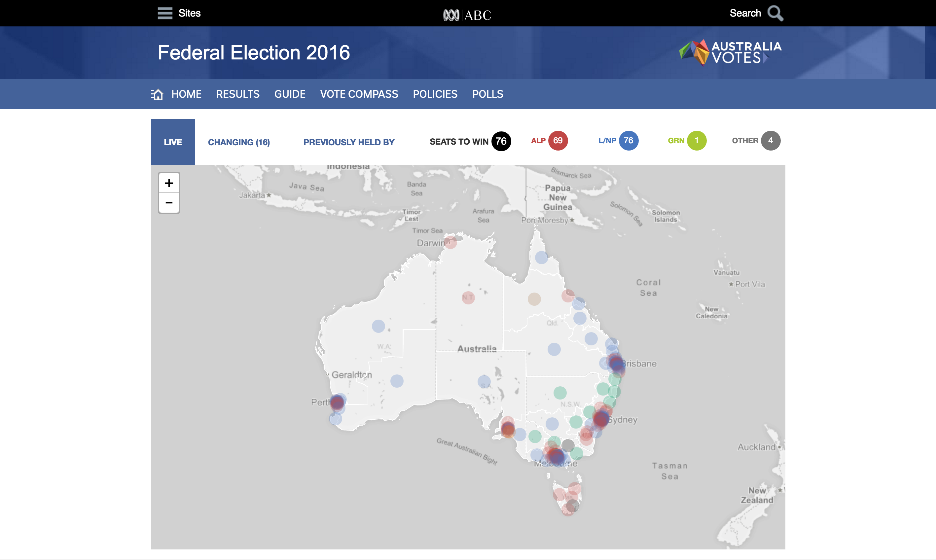This screenshot has width=936, height=560.
Task: Select the blue marker on S.A. label
Action: click(x=484, y=381)
